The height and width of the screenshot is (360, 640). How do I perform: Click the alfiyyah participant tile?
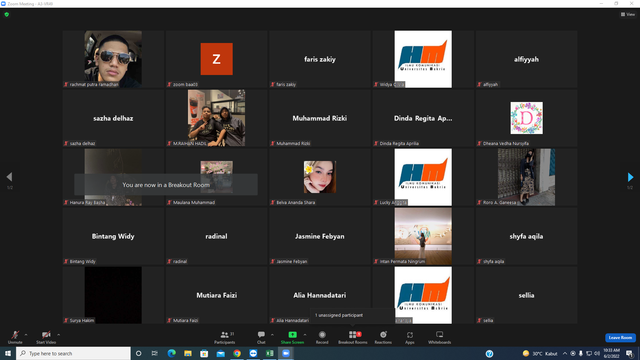tap(526, 59)
